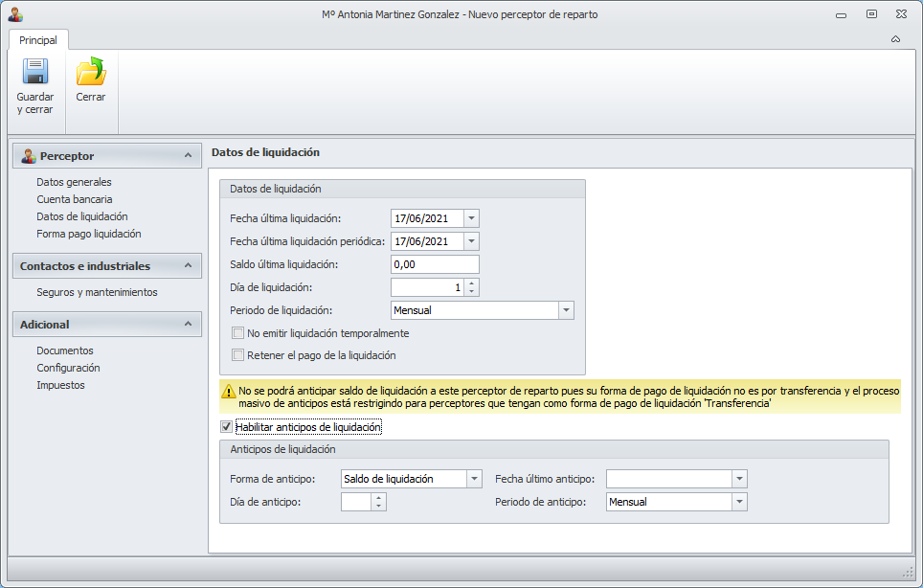Open the Periodo de liquidación dropdown
This screenshot has width=923, height=588.
[566, 310]
